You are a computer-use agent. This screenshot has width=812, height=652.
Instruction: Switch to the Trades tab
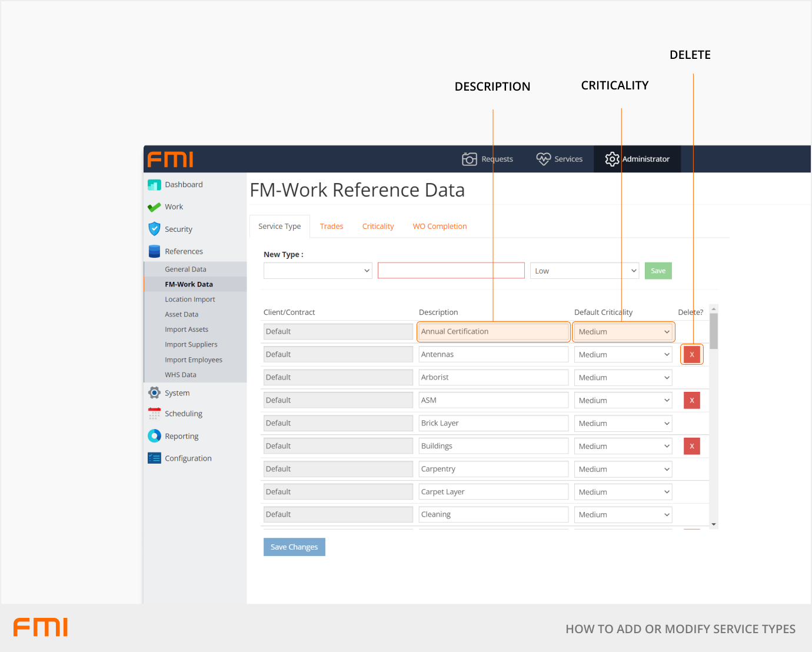331,227
